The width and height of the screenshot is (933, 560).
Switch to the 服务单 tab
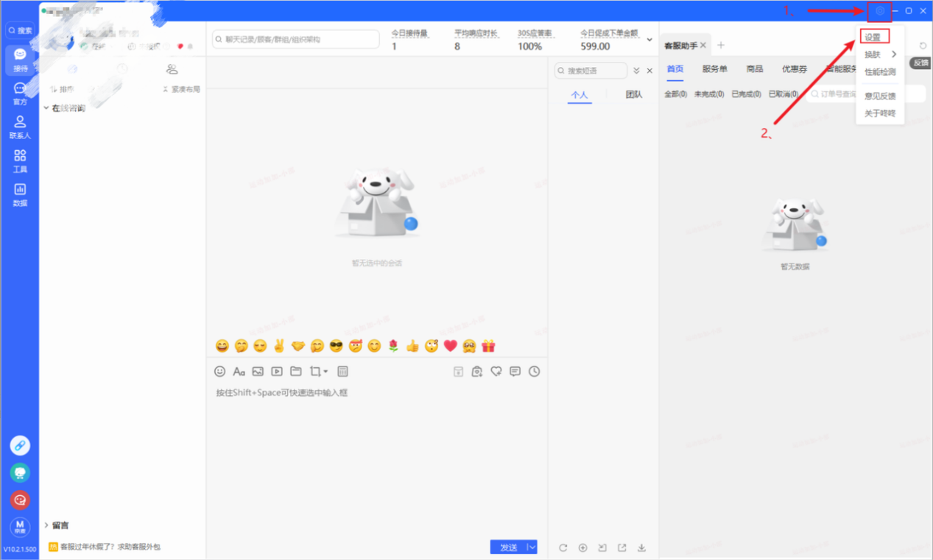pos(714,69)
